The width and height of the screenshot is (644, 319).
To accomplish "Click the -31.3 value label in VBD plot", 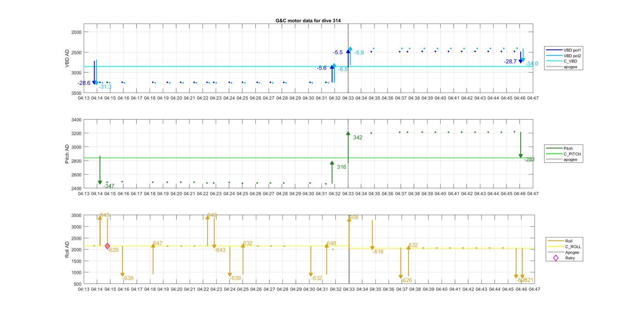I will (x=105, y=87).
